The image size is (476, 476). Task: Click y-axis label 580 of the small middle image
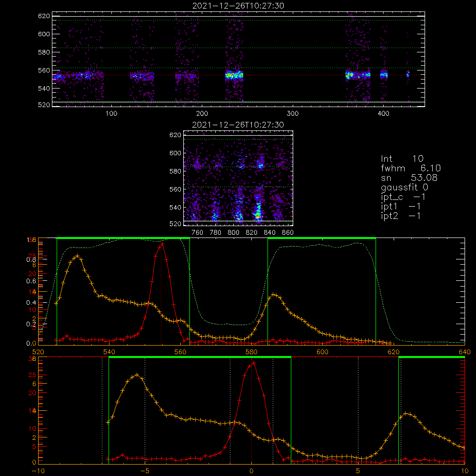[x=176, y=171]
